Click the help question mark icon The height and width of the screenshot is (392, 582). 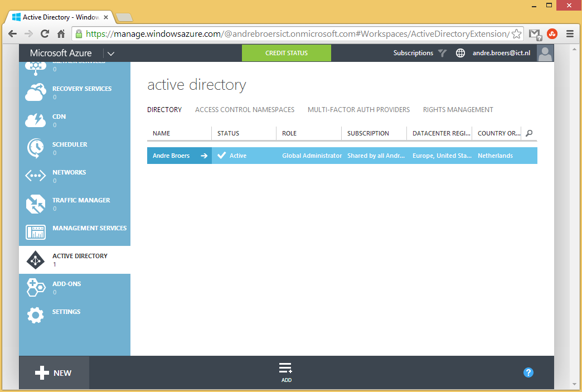[528, 372]
